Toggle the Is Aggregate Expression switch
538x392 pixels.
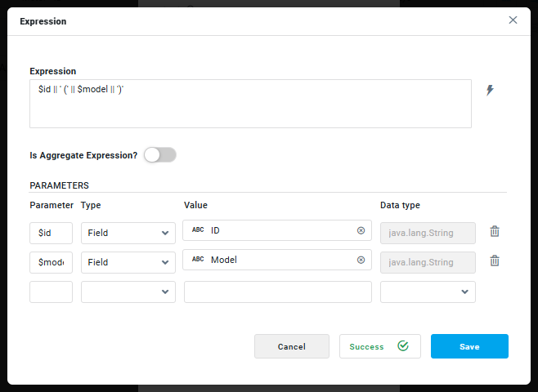click(159, 154)
